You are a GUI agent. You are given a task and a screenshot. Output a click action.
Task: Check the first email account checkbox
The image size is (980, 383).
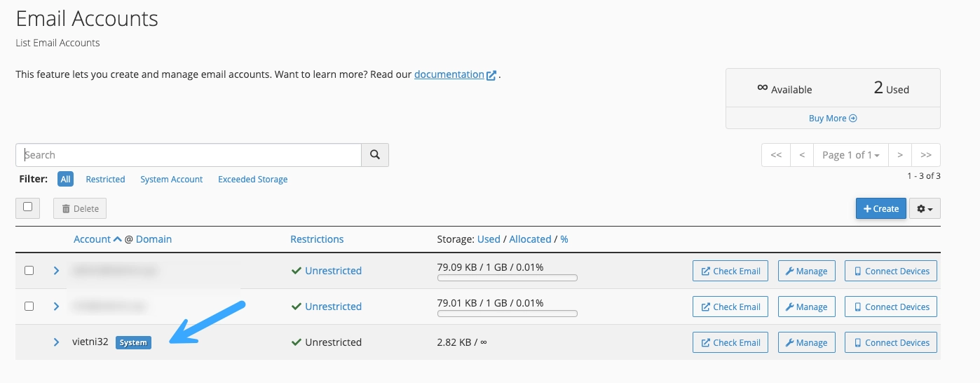29,270
